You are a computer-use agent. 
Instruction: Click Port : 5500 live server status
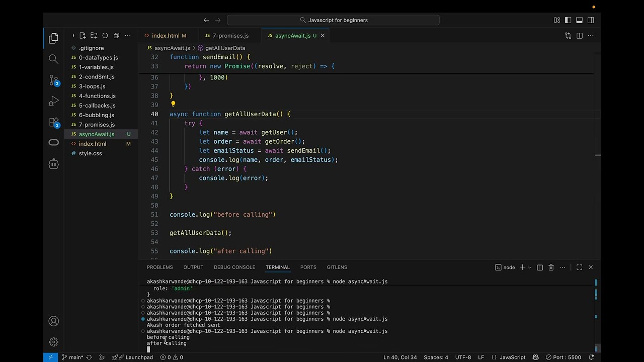563,357
